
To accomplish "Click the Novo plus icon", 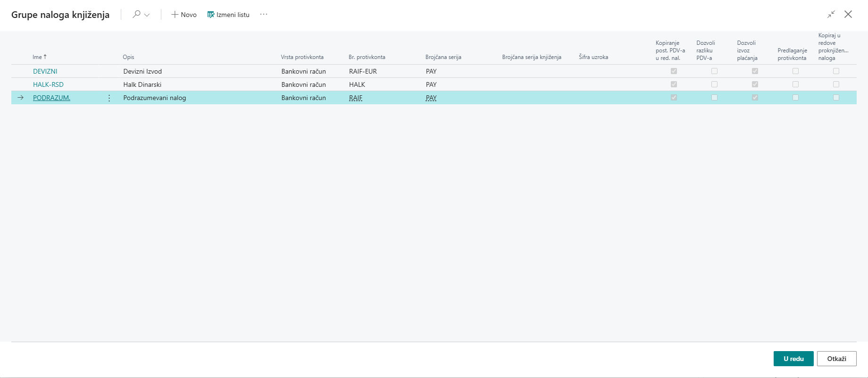I will tap(175, 15).
